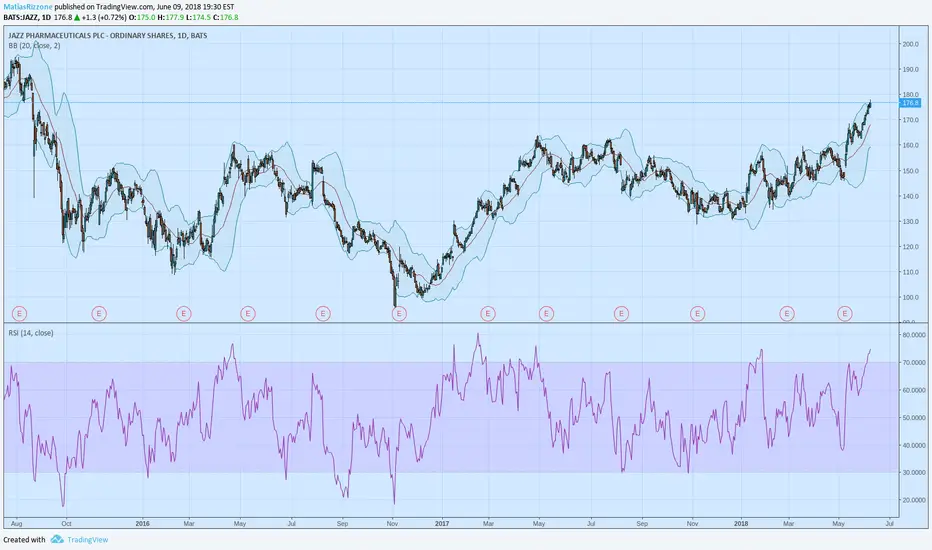Click the BATS:JAZZ, 1D symbol text
The width and height of the screenshot is (932, 550).
coord(27,18)
